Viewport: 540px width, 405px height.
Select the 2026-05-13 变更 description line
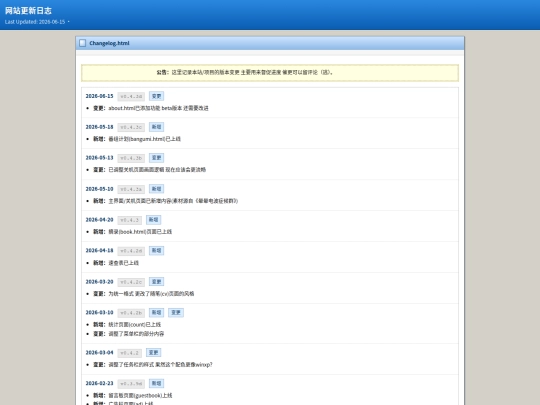tap(149, 169)
